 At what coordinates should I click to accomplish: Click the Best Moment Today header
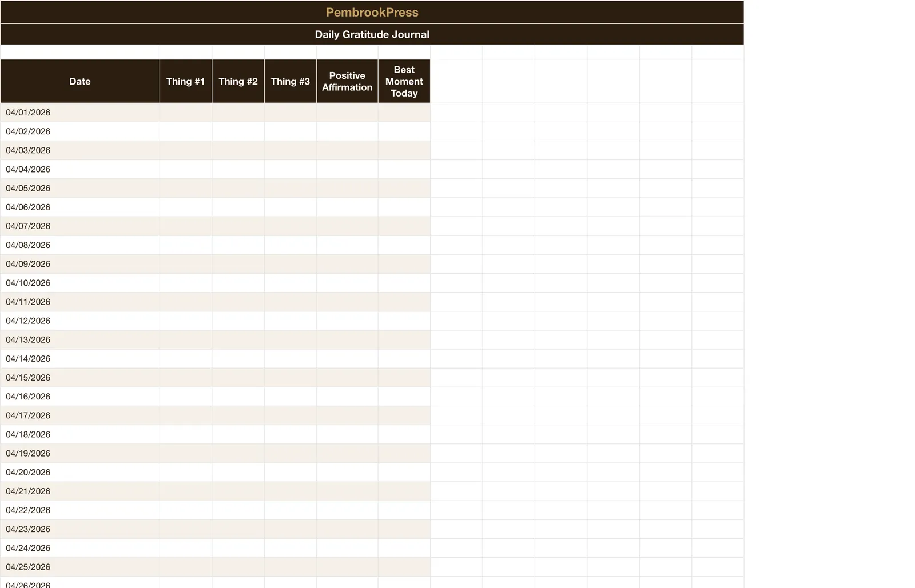(x=404, y=81)
